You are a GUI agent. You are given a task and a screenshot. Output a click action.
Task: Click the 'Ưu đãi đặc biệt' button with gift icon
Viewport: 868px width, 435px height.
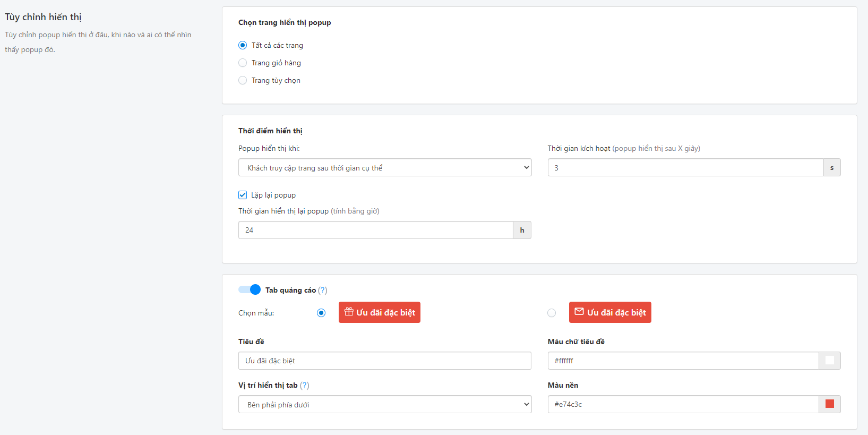[380, 312]
